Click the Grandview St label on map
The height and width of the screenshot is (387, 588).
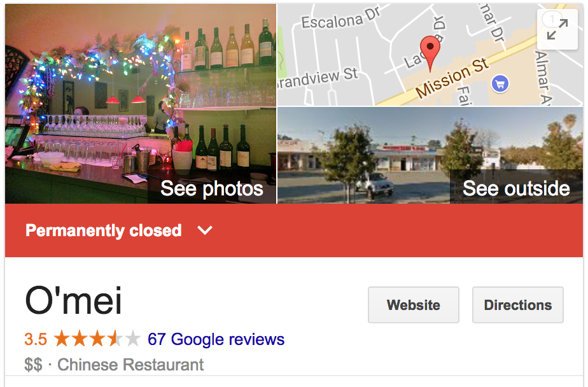pos(318,78)
